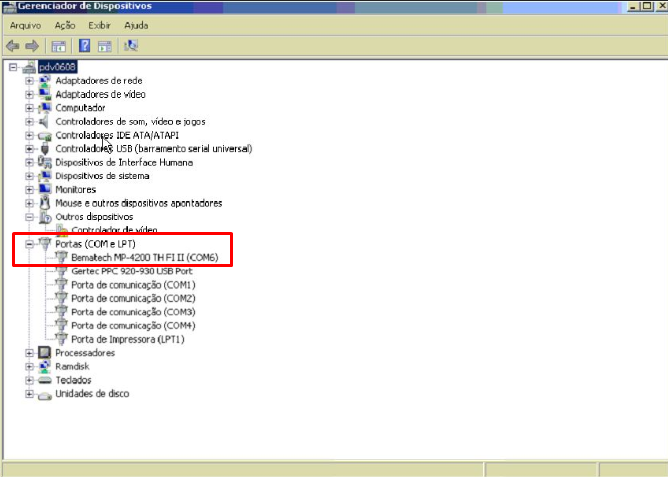Select Gertec PPC 920-930 USB Port
The height and width of the screenshot is (477, 668).
pyautogui.click(x=132, y=271)
